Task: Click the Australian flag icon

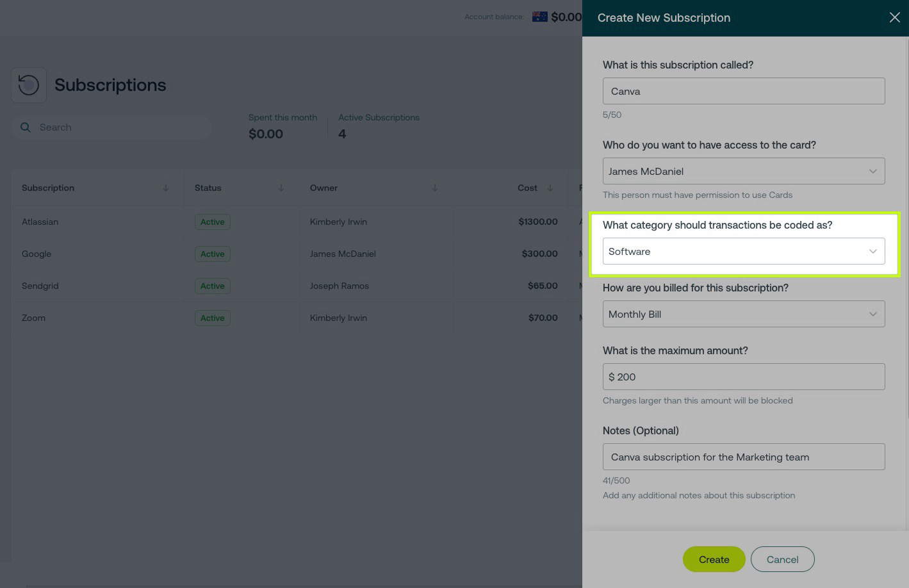Action: click(x=539, y=17)
